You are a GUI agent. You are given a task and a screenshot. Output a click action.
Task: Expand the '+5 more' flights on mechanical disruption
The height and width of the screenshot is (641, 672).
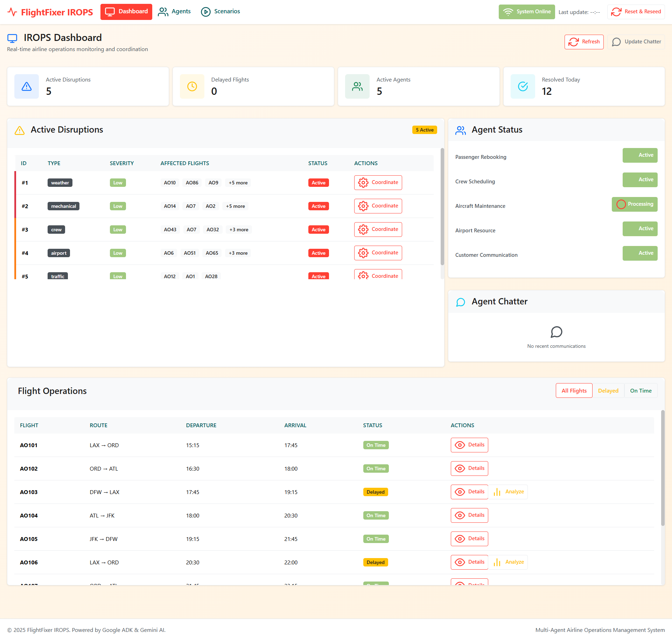tap(235, 206)
